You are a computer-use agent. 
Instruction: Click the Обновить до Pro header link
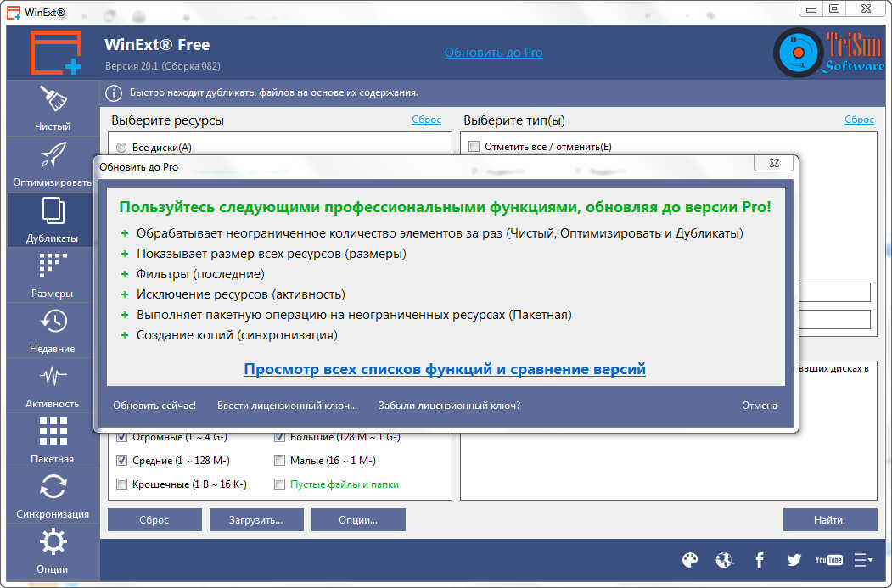(493, 53)
